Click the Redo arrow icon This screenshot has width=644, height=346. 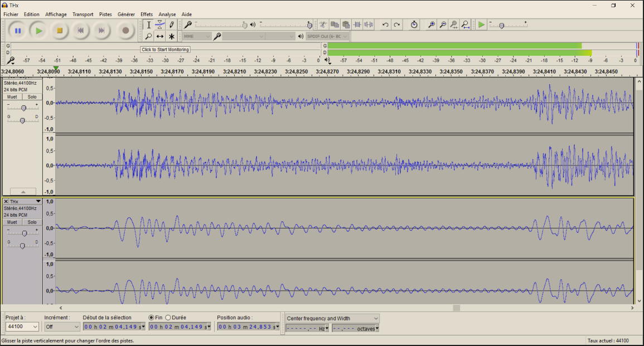pos(396,25)
